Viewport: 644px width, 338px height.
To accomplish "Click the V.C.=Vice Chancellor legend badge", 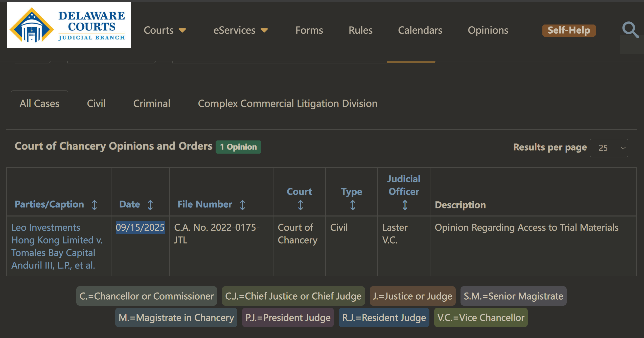I will tap(481, 318).
